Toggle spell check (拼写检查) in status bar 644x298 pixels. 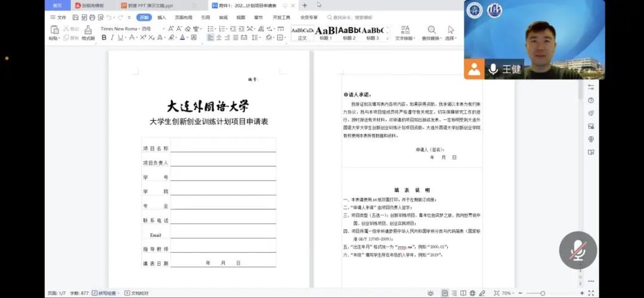coord(103,293)
